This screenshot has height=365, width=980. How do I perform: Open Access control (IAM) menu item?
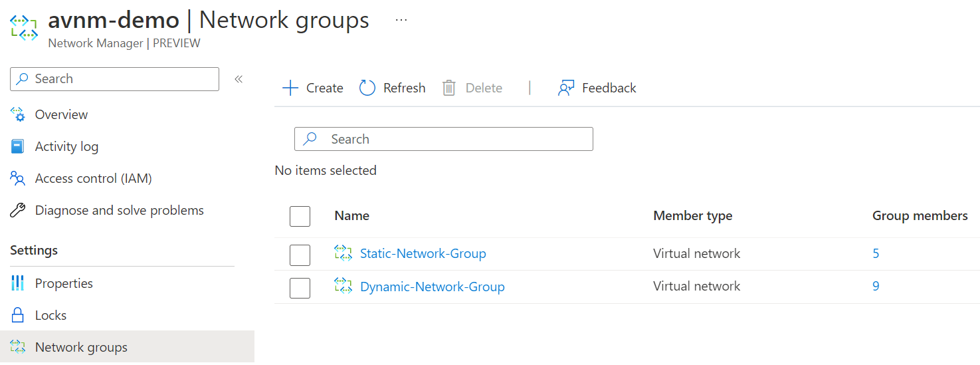coord(93,178)
